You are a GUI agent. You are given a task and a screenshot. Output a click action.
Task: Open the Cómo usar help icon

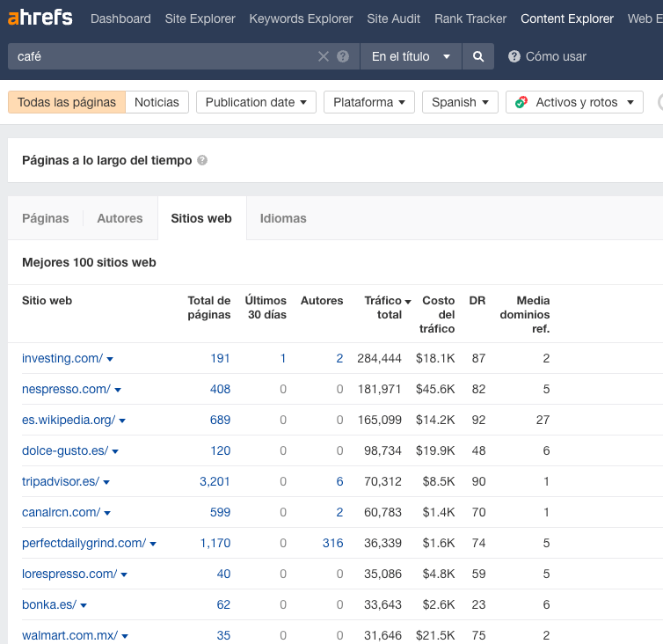click(514, 56)
